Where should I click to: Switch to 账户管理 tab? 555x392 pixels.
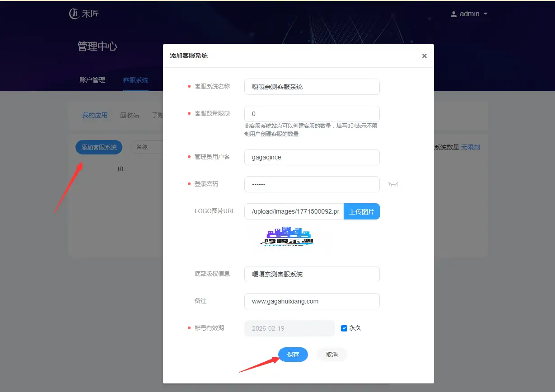click(x=92, y=80)
